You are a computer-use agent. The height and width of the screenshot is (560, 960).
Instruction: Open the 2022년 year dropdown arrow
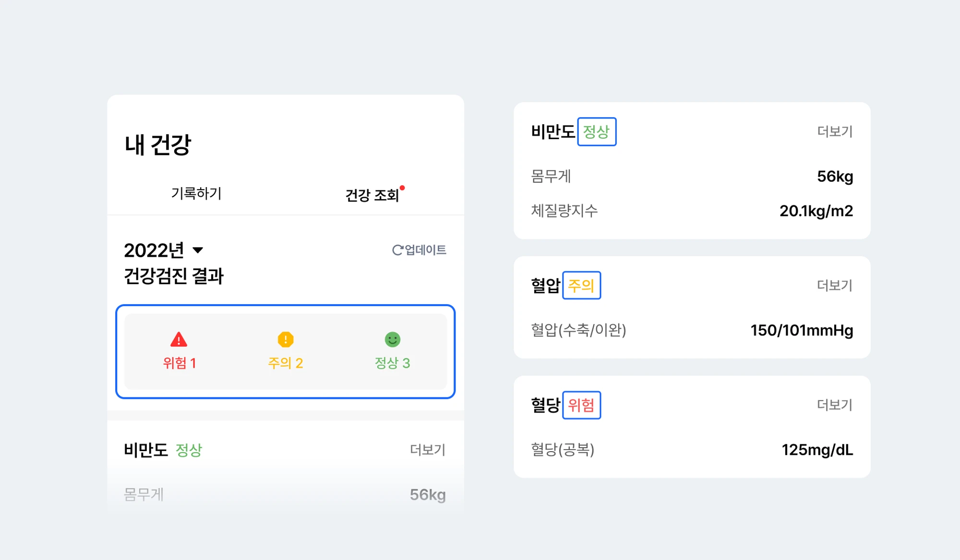pos(198,250)
